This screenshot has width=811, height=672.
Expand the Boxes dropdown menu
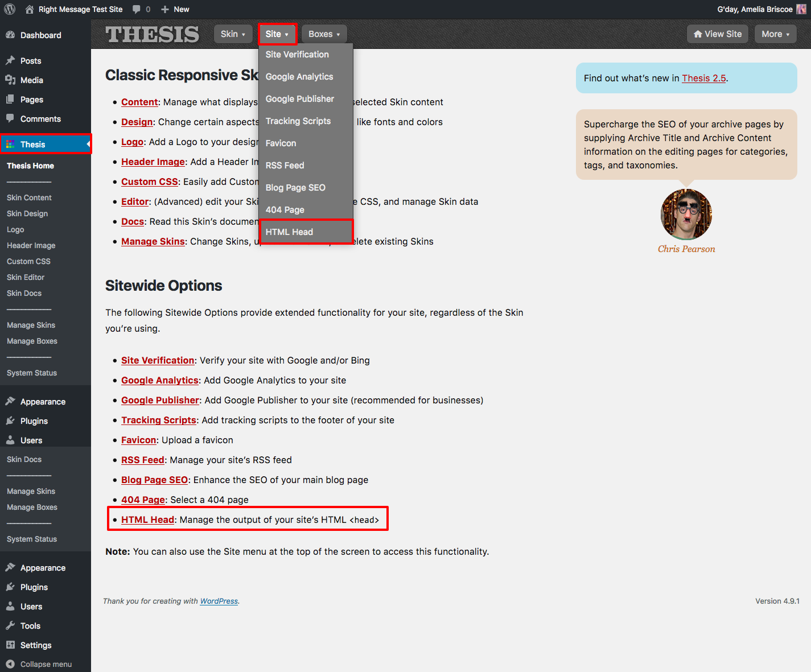[324, 34]
